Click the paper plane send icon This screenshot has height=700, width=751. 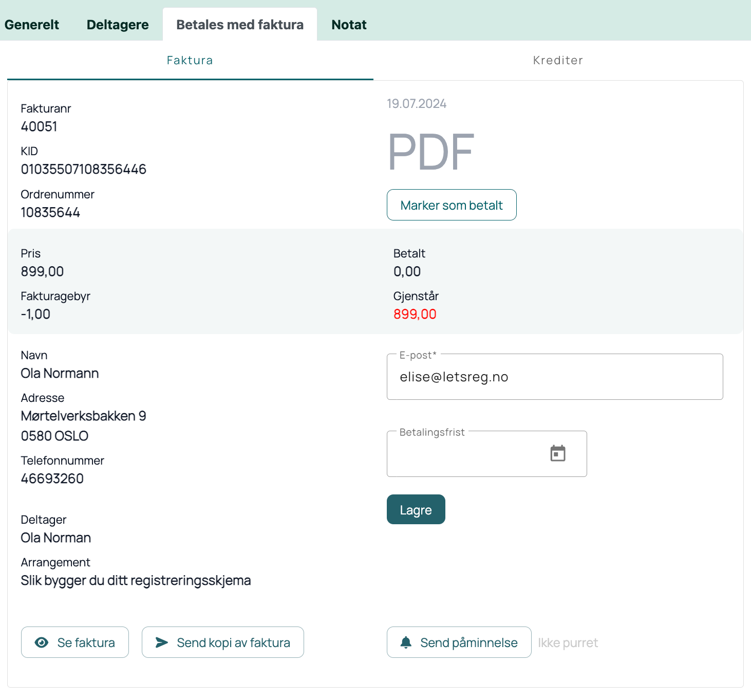pos(162,642)
